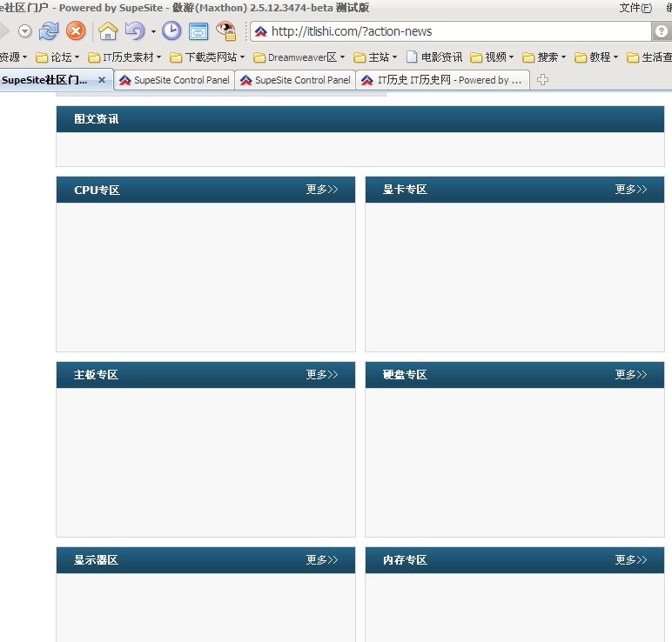Click the 硬盘专区 heading text

coord(405,375)
